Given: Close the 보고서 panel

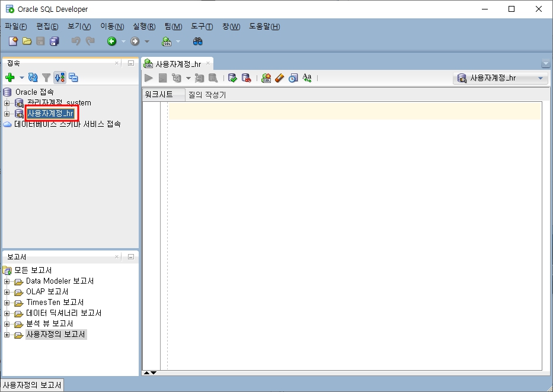Looking at the screenshot, I should [x=117, y=257].
